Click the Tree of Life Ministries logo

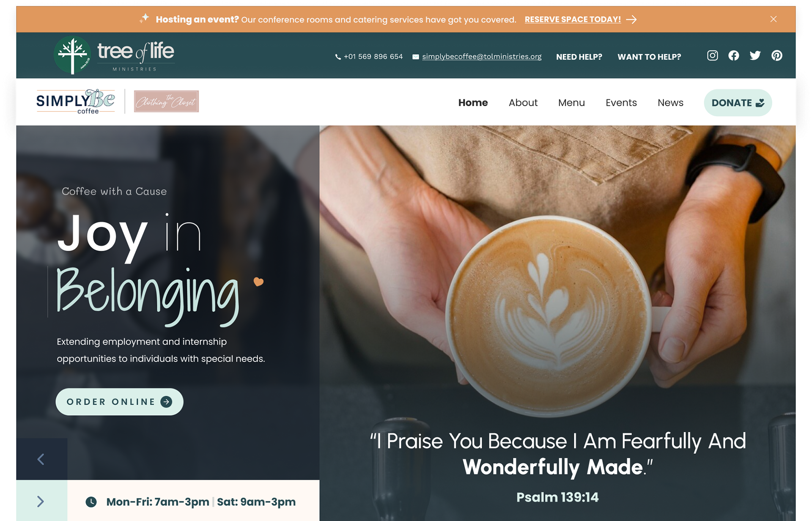pos(114,55)
